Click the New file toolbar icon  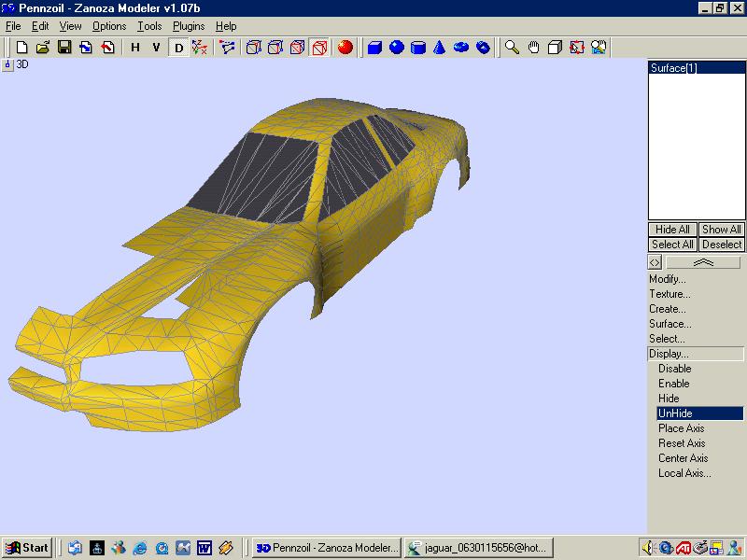point(21,47)
